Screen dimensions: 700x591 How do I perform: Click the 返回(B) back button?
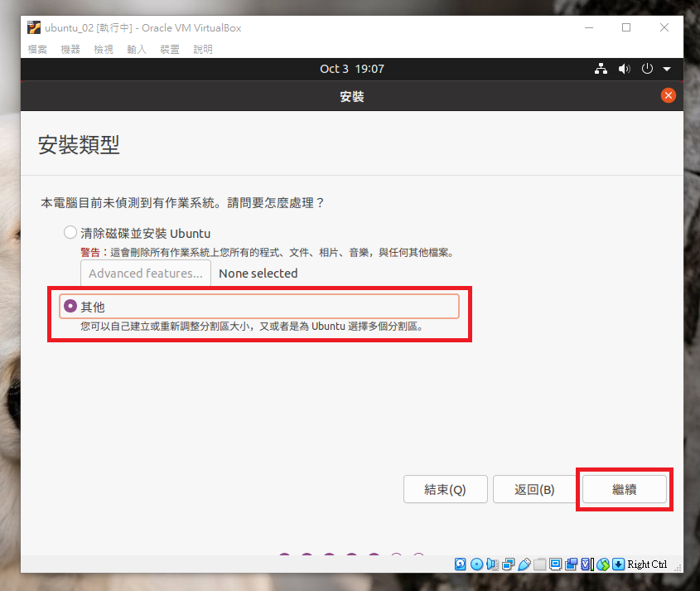click(534, 489)
